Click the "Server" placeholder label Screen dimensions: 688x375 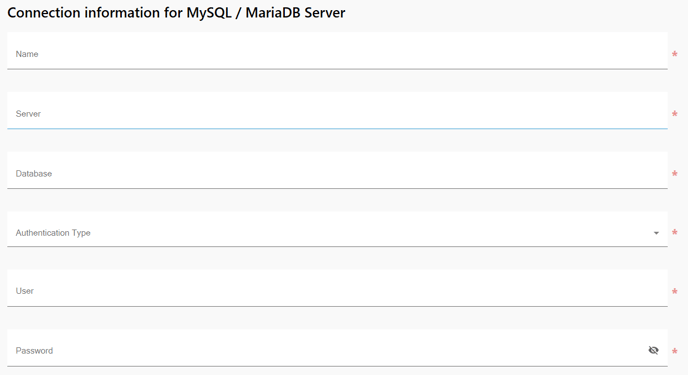coord(28,114)
